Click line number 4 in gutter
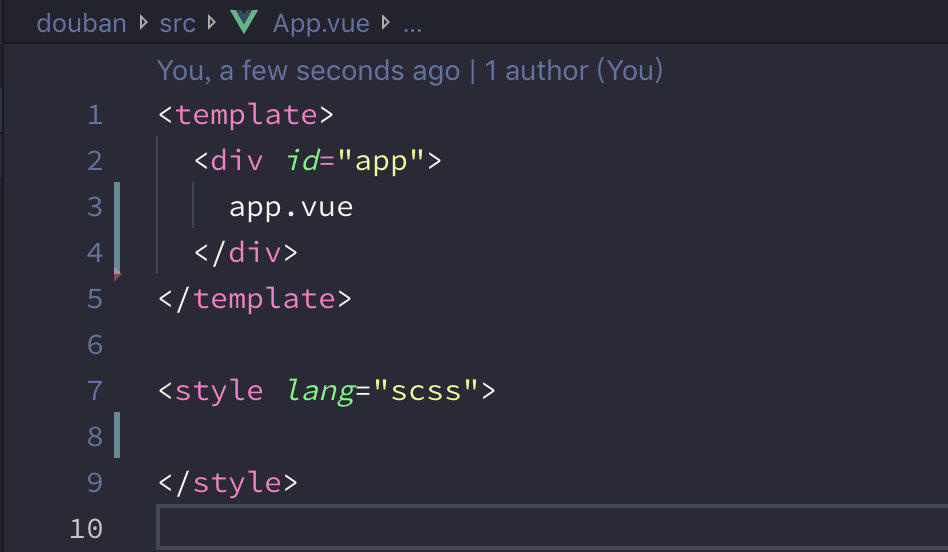The image size is (948, 552). [95, 253]
